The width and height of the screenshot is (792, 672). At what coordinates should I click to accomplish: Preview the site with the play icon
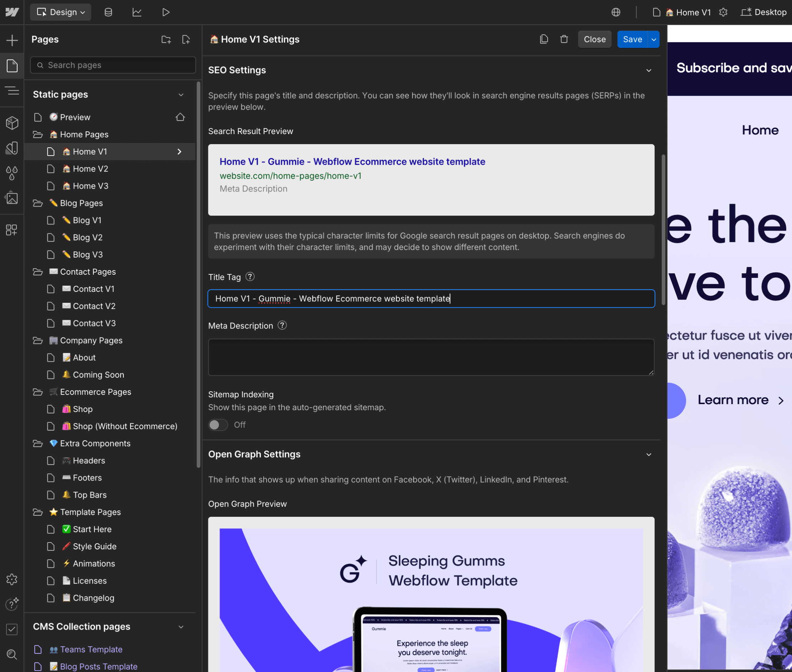165,12
